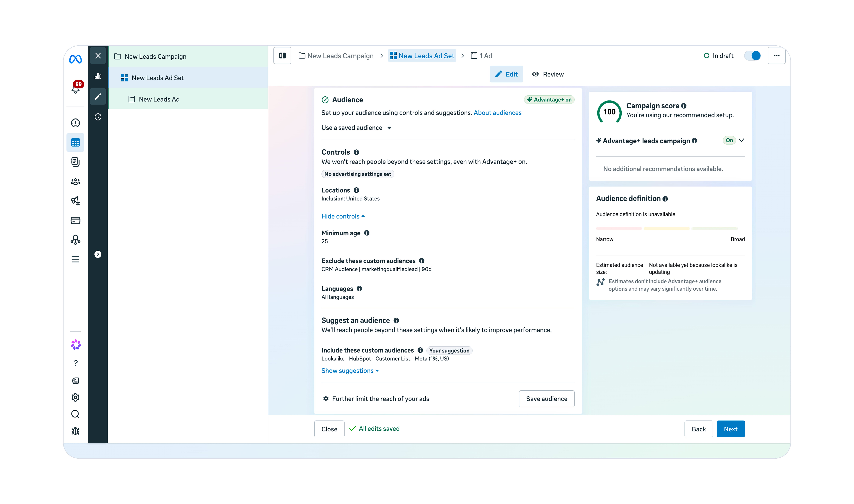
Task: Open the Settings gear in sidebar
Action: tap(75, 397)
